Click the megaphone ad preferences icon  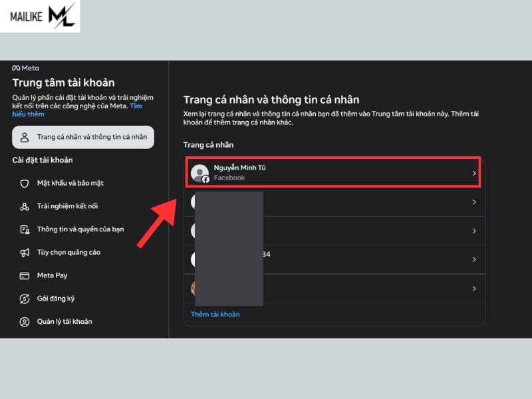point(25,253)
